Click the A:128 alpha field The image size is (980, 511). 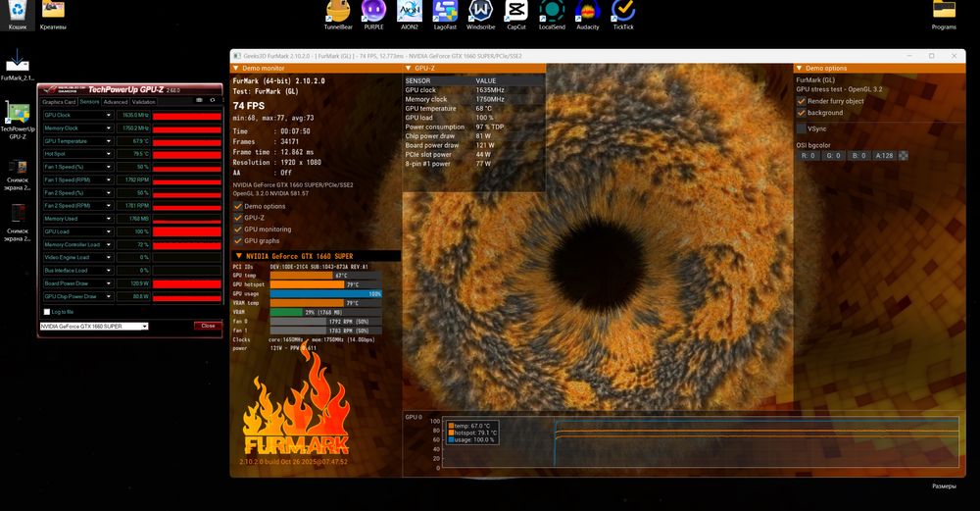click(884, 156)
